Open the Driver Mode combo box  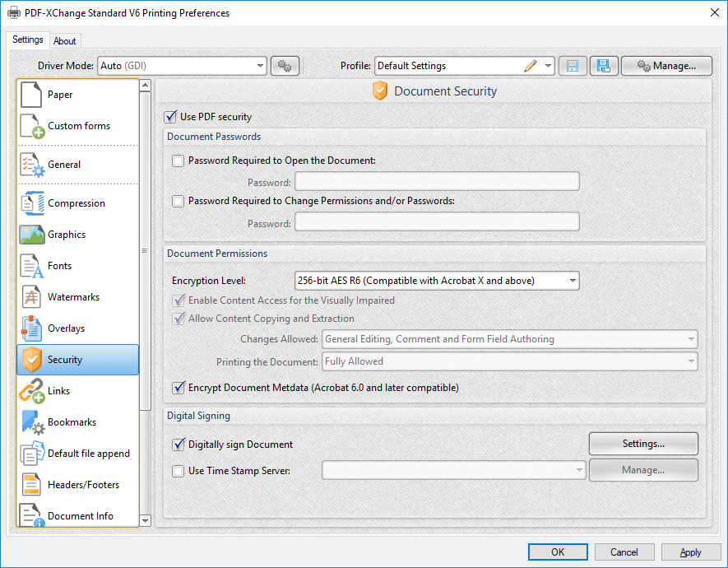(x=182, y=66)
